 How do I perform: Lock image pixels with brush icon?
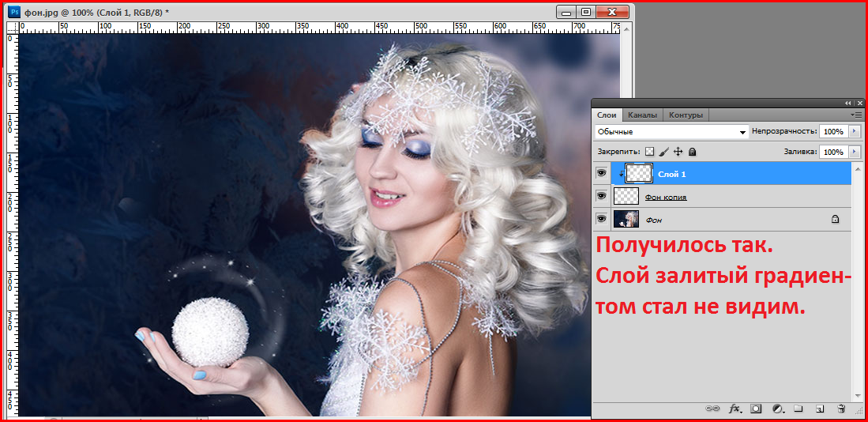(x=664, y=151)
